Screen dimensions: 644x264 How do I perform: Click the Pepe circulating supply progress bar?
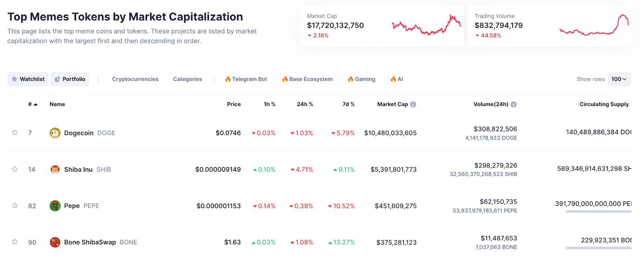[599, 212]
